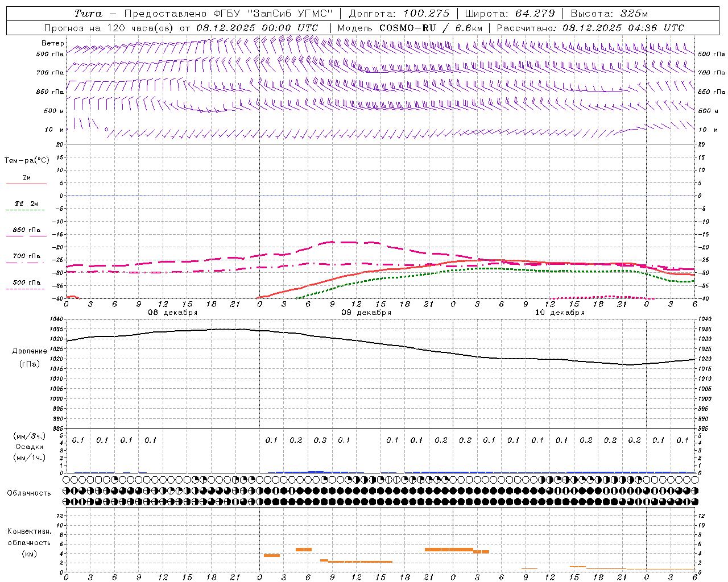Viewport: 728px width, 582px height.
Task: Select the "Модель COSMO-RU / 6.6км" label
Action: point(410,28)
